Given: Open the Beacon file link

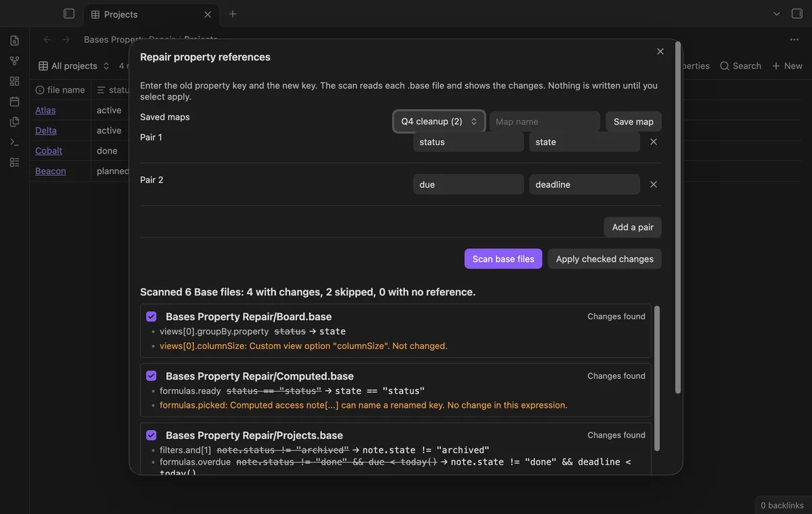Looking at the screenshot, I should (51, 171).
